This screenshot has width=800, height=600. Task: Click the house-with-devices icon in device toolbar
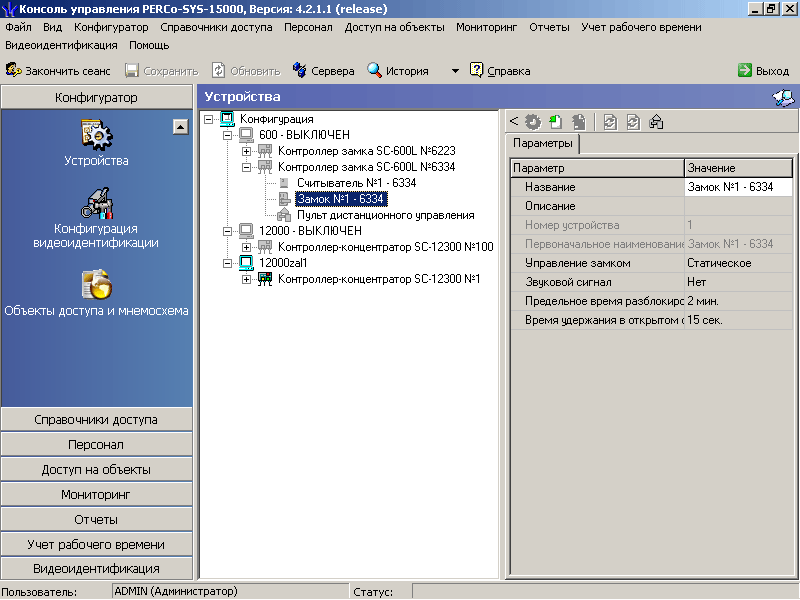656,122
